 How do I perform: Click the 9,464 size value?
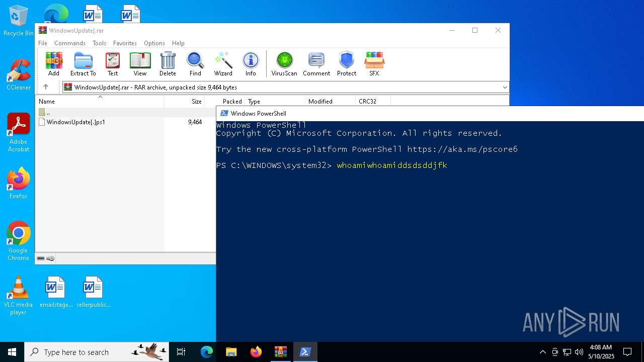click(195, 122)
